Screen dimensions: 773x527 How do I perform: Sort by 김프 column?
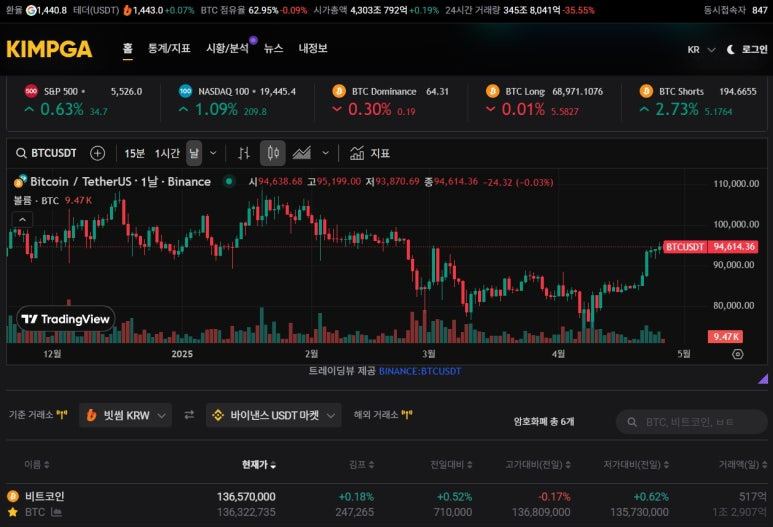click(x=361, y=464)
